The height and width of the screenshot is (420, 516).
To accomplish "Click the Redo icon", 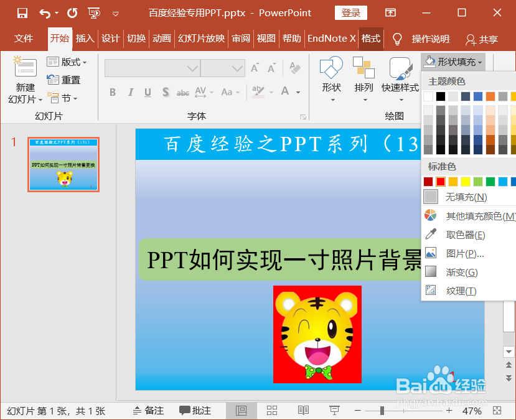I will pyautogui.click(x=72, y=13).
